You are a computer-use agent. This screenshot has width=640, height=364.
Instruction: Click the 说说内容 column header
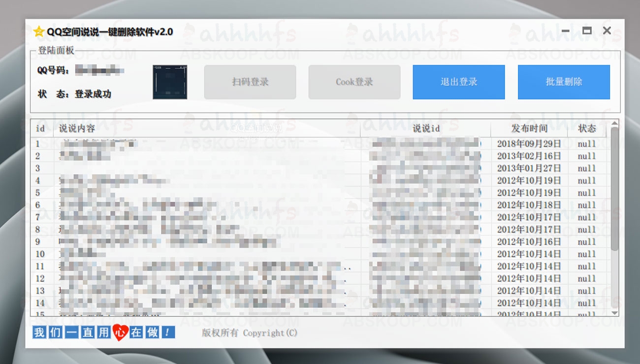pyautogui.click(x=77, y=129)
